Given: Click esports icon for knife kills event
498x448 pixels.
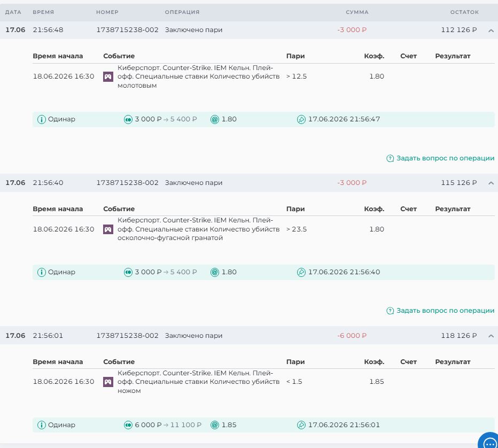Looking at the screenshot, I should pyautogui.click(x=108, y=382).
